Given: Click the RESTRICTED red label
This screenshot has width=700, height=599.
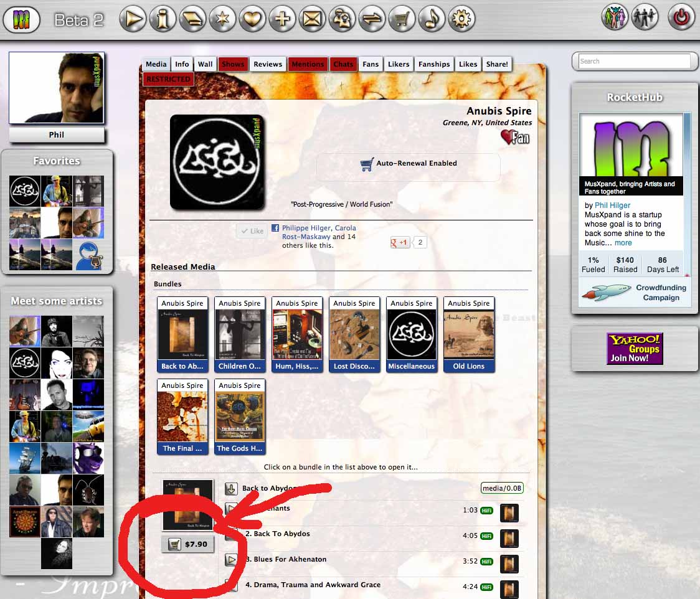Looking at the screenshot, I should [168, 79].
